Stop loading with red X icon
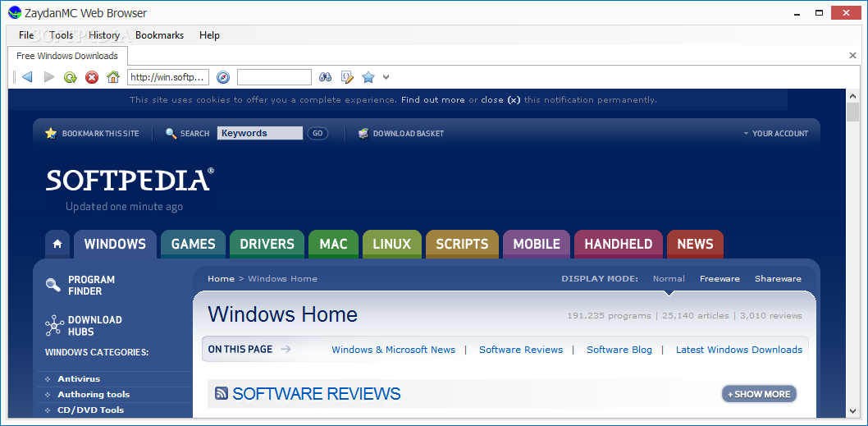 92,77
